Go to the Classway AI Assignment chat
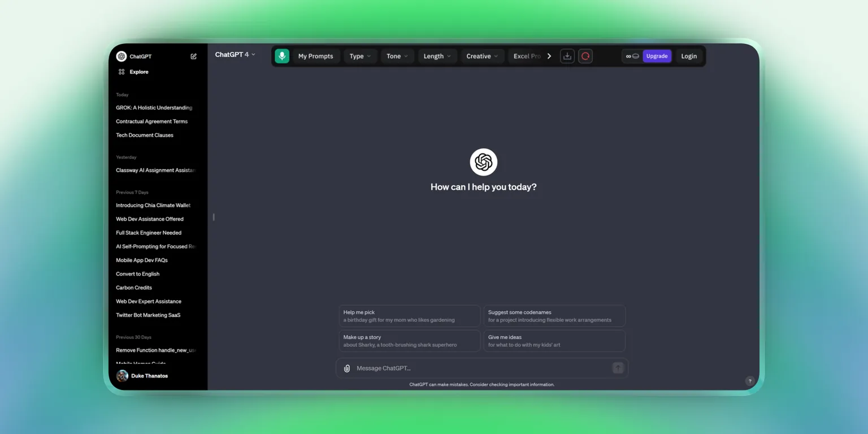 (x=155, y=170)
